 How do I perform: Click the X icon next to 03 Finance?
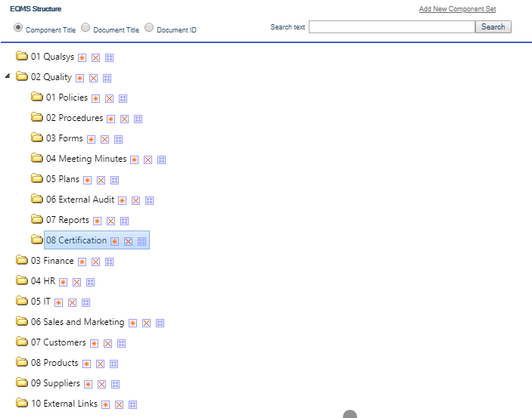click(x=95, y=262)
